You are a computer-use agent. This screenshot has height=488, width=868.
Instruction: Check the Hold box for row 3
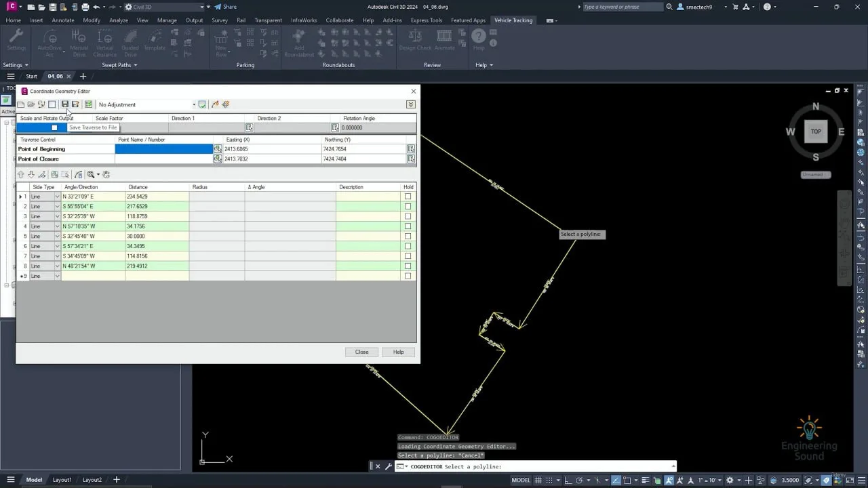click(408, 216)
